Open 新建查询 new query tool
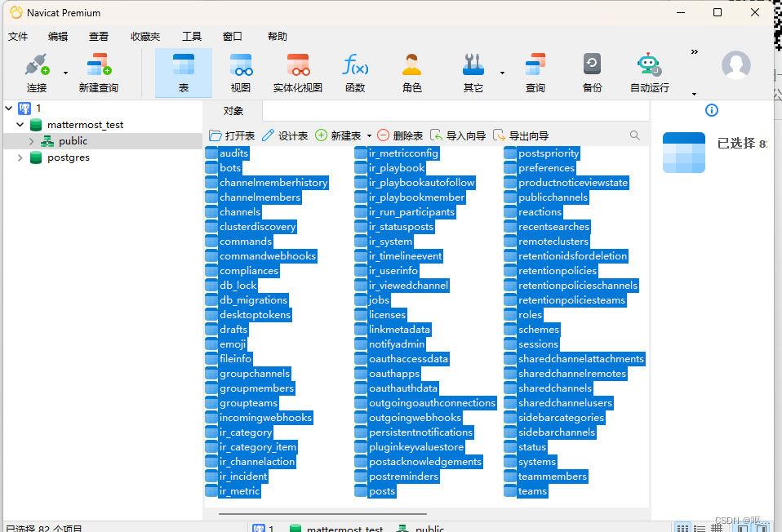Screen dimensions: 782x532 98,73
